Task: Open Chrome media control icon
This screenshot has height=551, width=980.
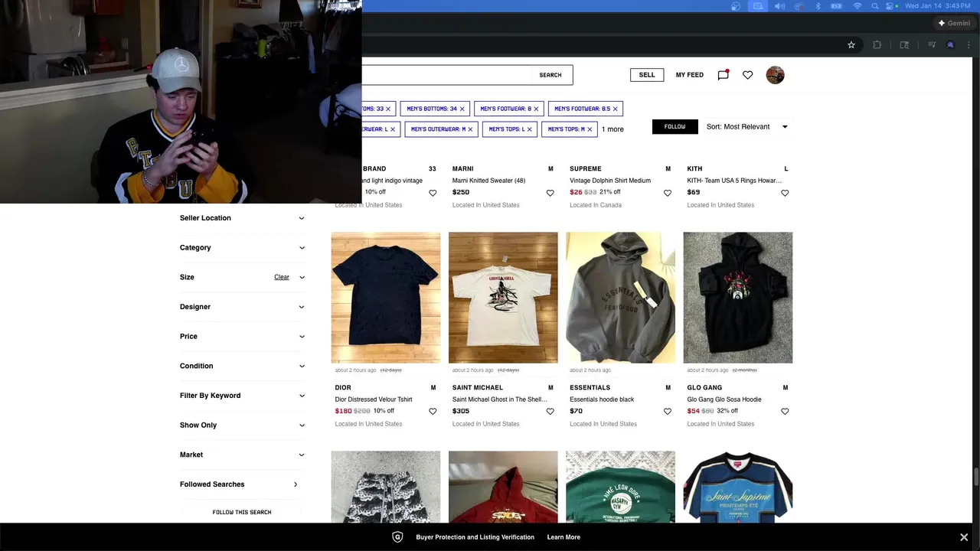Action: click(932, 45)
